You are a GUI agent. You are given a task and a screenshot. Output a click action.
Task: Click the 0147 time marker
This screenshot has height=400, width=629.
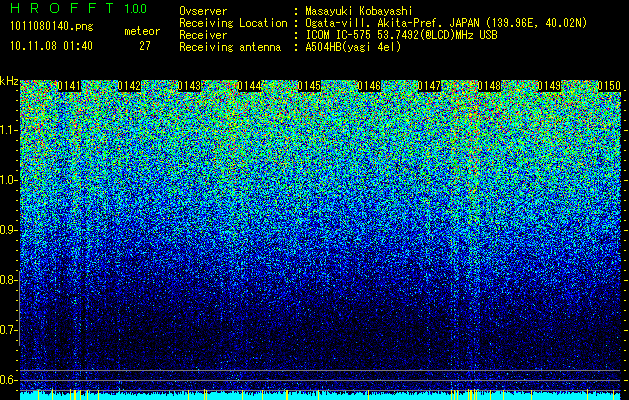(x=429, y=86)
